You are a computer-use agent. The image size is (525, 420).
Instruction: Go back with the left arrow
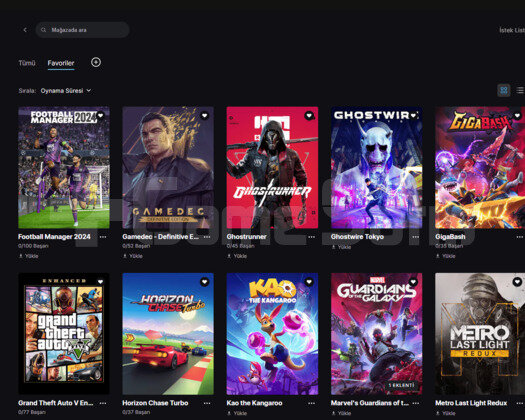tap(25, 30)
